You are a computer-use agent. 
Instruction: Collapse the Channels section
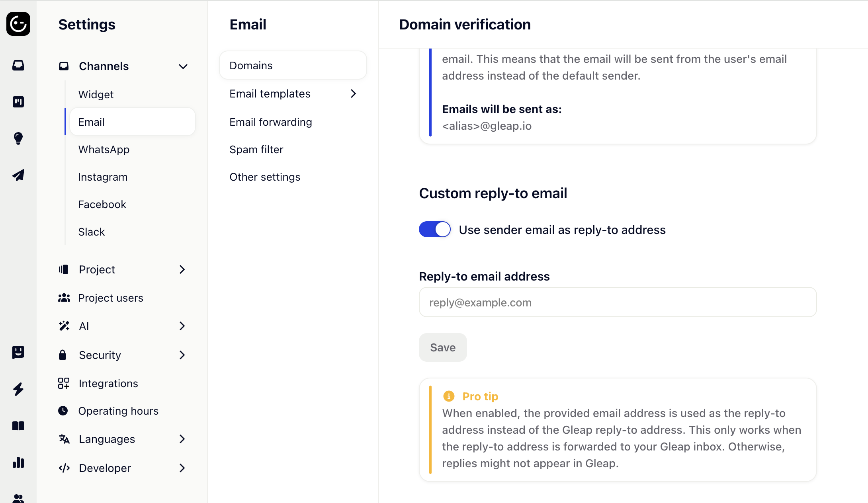tap(183, 66)
